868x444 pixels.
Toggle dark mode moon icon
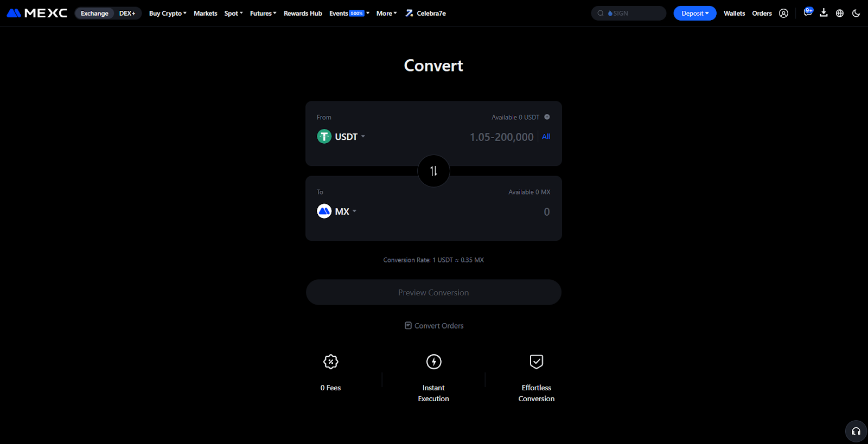(856, 13)
